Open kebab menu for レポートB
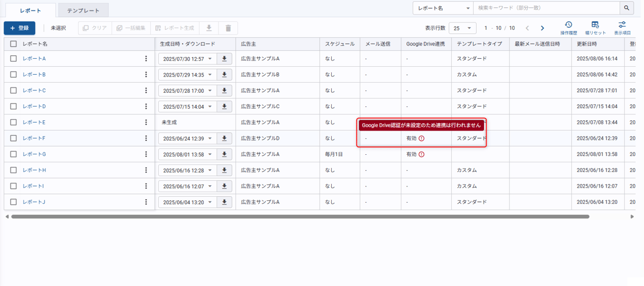This screenshot has width=644, height=286. (x=146, y=75)
